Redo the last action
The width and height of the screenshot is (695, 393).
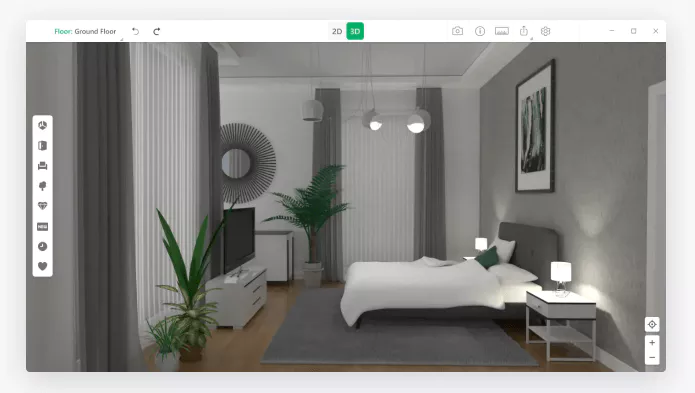tap(156, 31)
